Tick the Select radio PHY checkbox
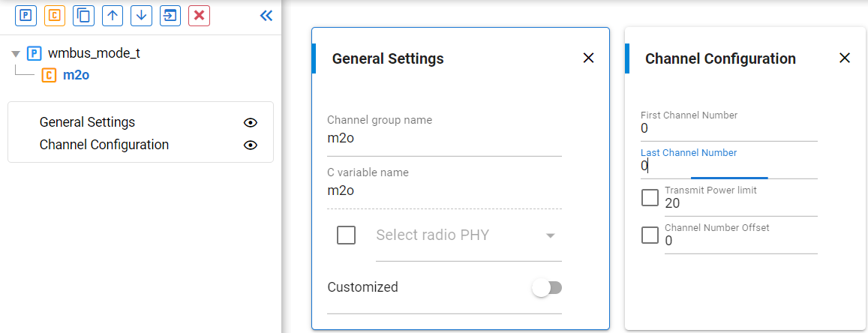The width and height of the screenshot is (868, 333). [346, 235]
